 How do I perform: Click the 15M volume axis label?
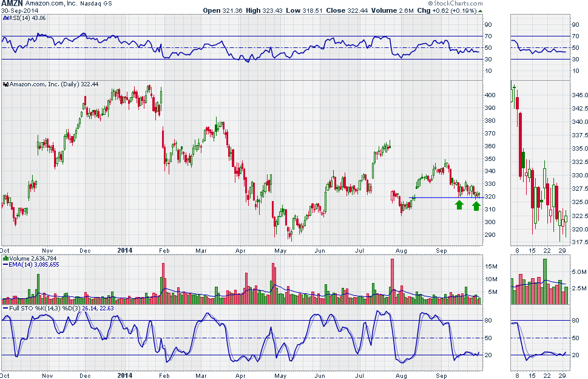pos(492,267)
